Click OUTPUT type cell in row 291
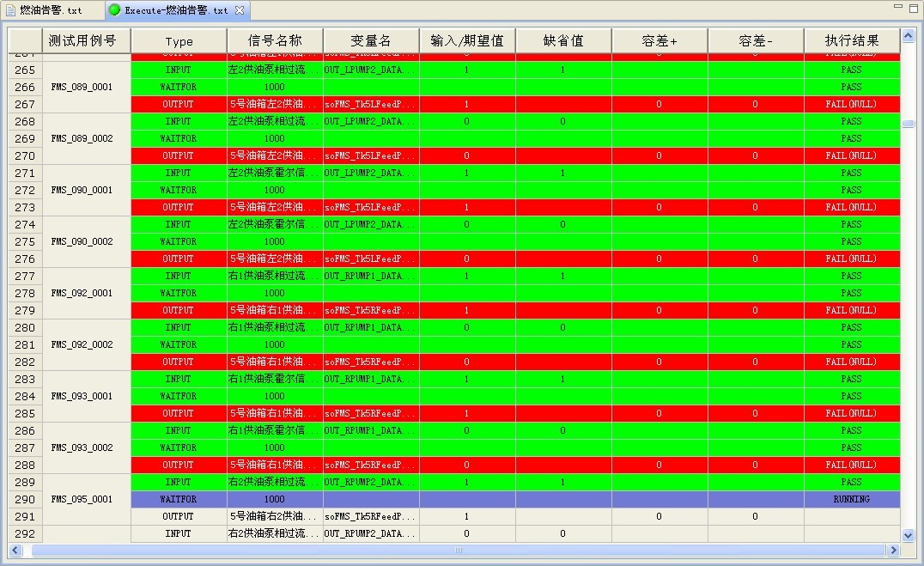This screenshot has width=924, height=566. coord(179,516)
